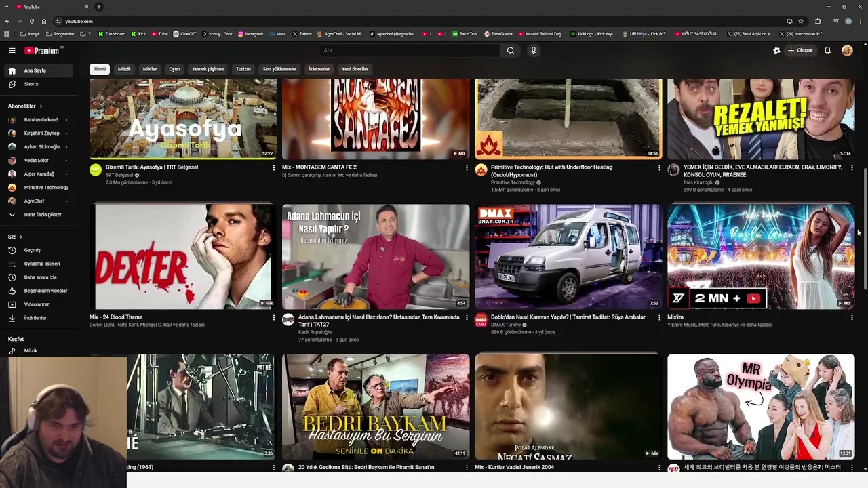
Task: Open Adana Lahmacun İçi video thumbnail
Action: [376, 256]
